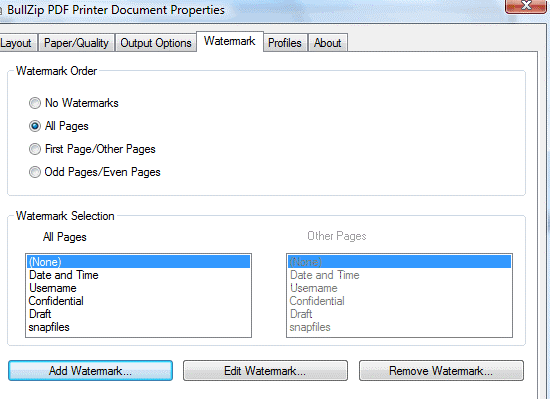Open the About tab
This screenshot has width=550, height=399.
coord(328,43)
